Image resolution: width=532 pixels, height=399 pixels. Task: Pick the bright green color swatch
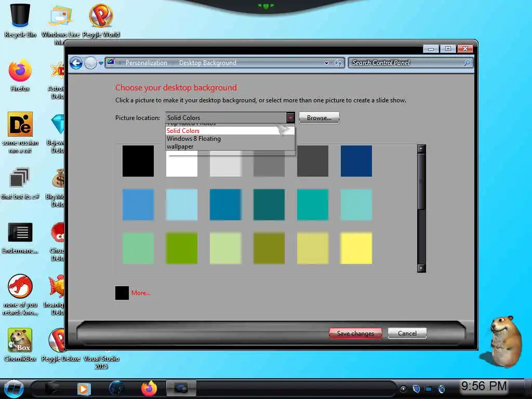click(181, 248)
